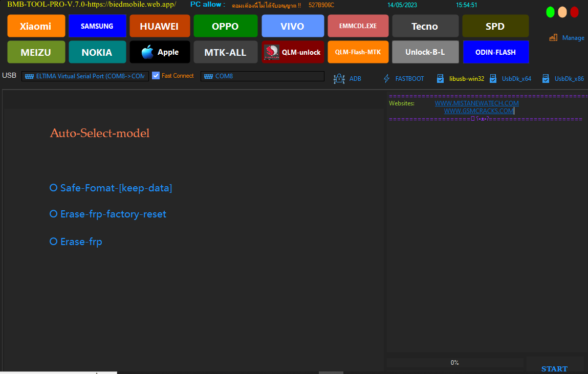Screen dimensions: 588x374
Task: Open the MTK-ALL section
Action: tap(225, 52)
